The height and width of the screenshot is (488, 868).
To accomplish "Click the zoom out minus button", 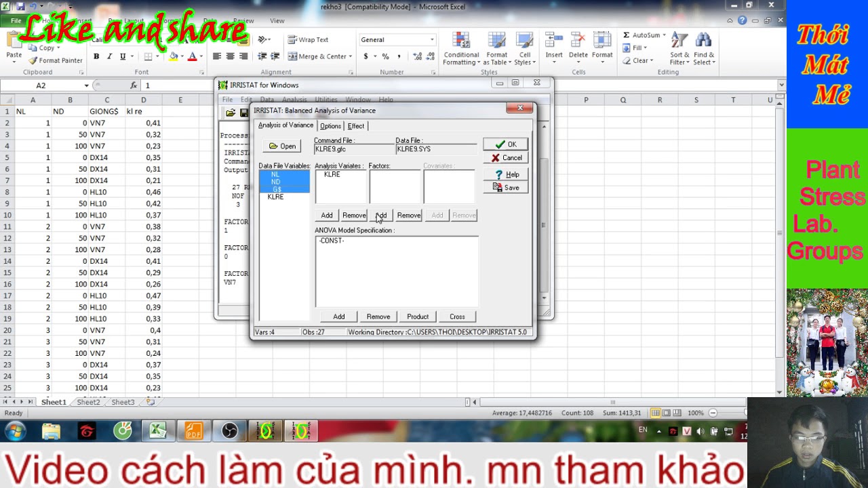I will click(x=713, y=413).
